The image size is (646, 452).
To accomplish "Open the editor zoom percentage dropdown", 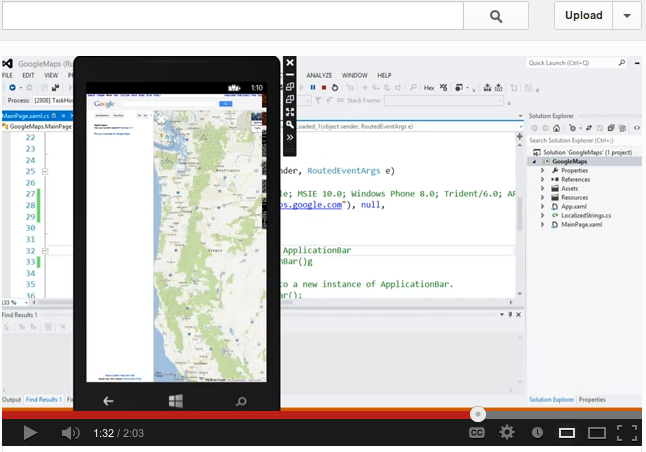I will click(x=26, y=302).
